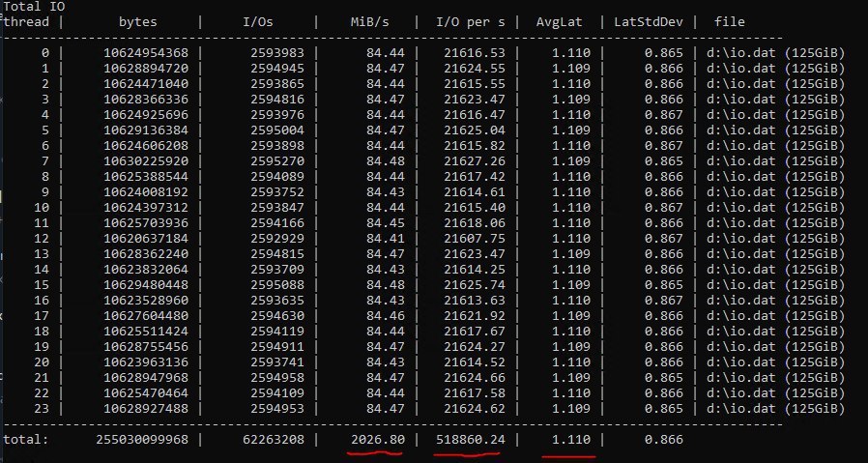
Task: Click bytes value 10627604480 for thread 17
Action: pos(146,316)
